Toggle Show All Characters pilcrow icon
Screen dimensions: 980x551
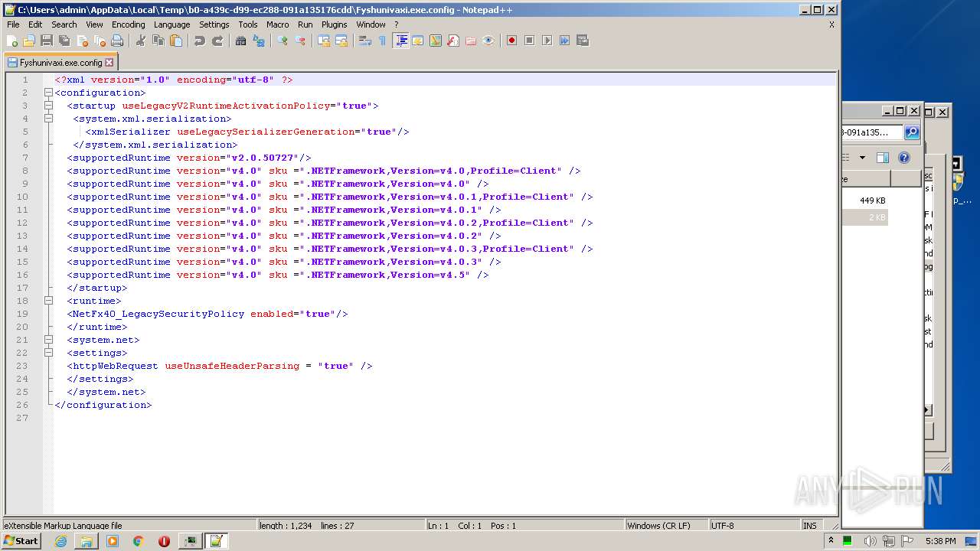383,41
